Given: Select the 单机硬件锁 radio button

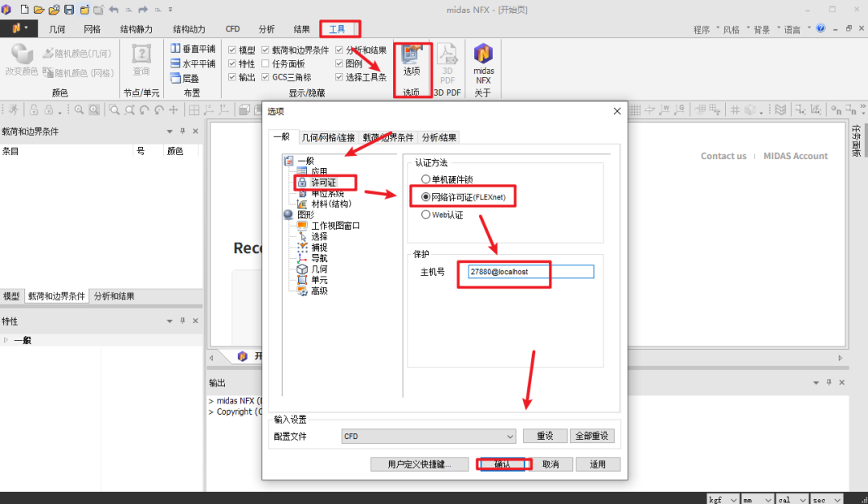Looking at the screenshot, I should tap(425, 179).
